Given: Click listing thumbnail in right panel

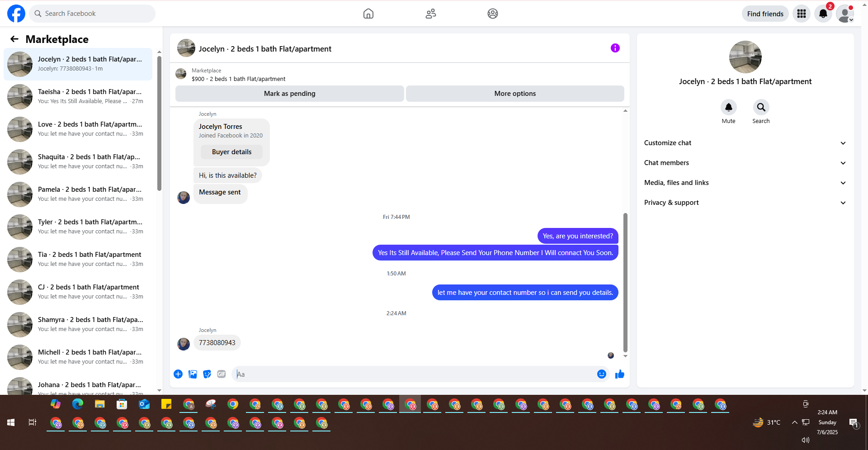Looking at the screenshot, I should [x=745, y=57].
